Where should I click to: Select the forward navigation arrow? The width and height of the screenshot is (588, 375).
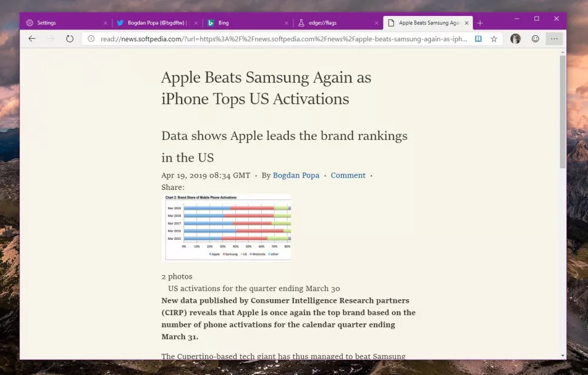coord(51,38)
